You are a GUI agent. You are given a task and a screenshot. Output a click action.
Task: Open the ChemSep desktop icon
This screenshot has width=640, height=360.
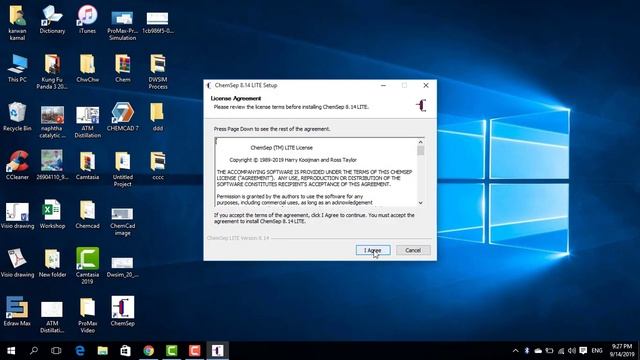point(122,311)
